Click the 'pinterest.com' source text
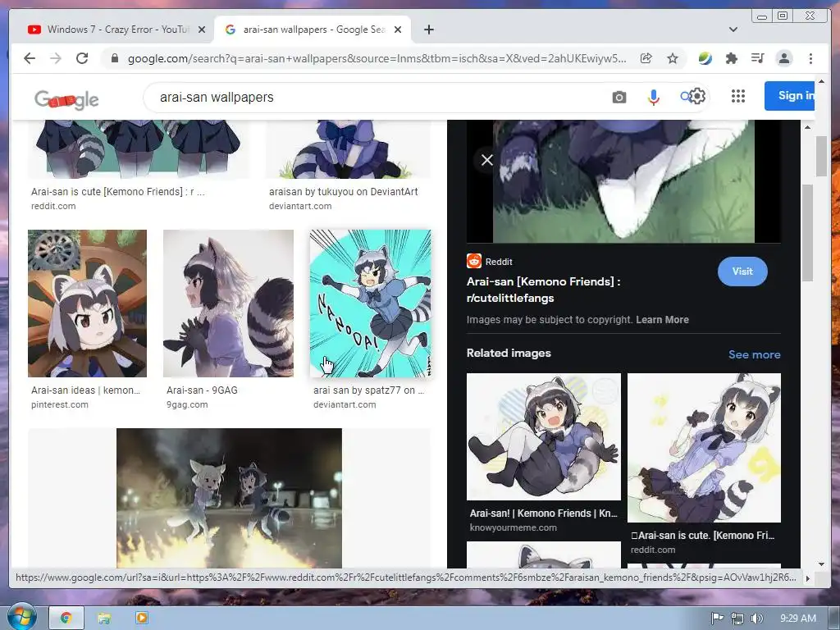The height and width of the screenshot is (630, 840). pyautogui.click(x=59, y=405)
